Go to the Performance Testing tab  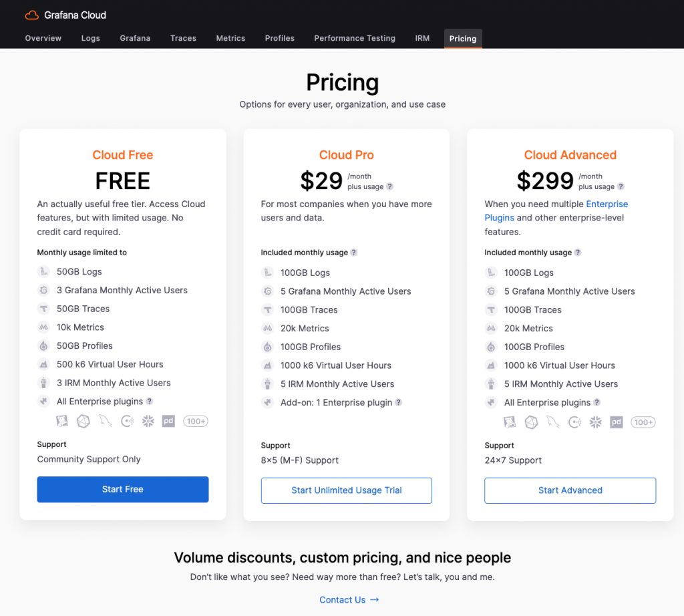click(355, 38)
